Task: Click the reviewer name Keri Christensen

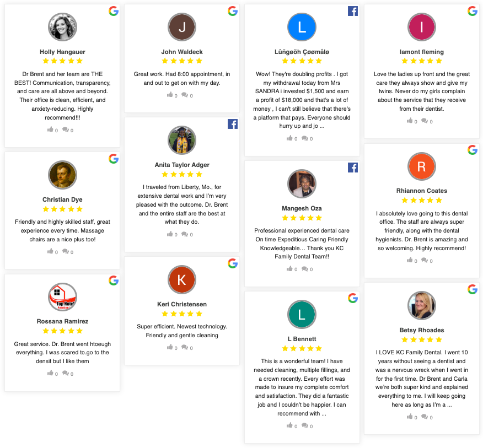Action: [182, 304]
